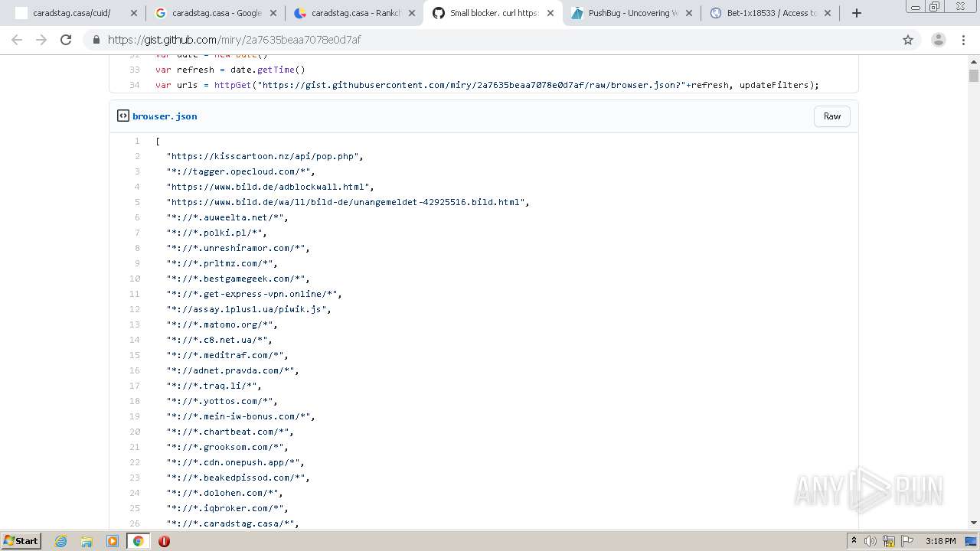Click the polki.pl entry

pyautogui.click(x=217, y=233)
